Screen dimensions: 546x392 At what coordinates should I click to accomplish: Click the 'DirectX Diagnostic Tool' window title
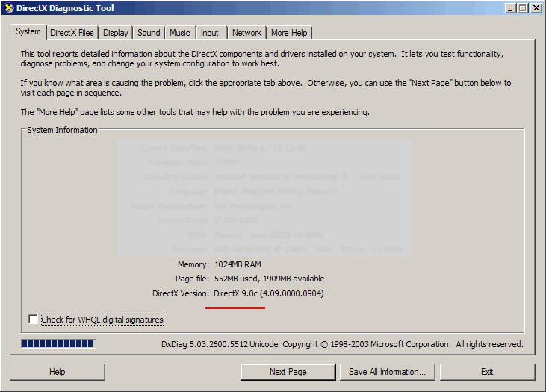point(65,8)
